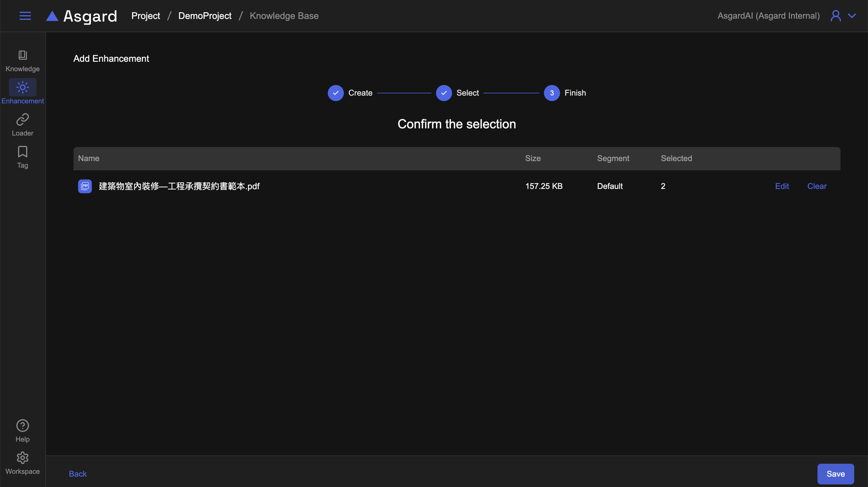Click the user profile icon
Image resolution: width=868 pixels, height=487 pixels.
tap(835, 16)
